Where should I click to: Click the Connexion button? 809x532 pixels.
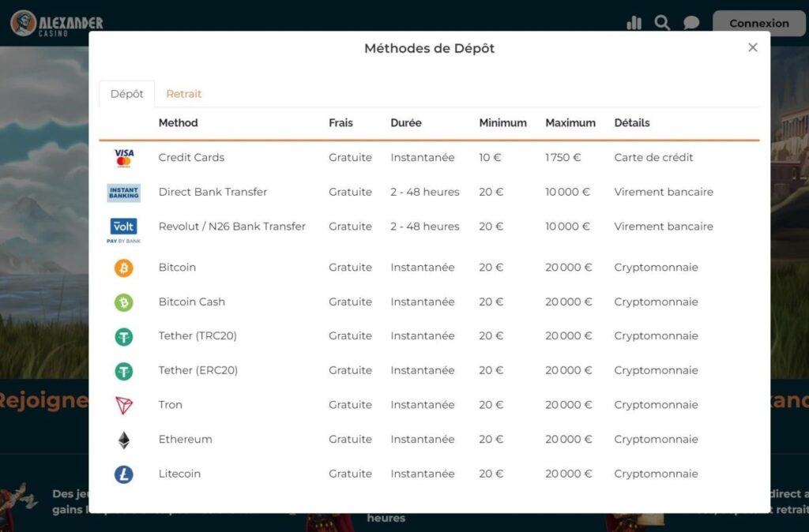759,23
